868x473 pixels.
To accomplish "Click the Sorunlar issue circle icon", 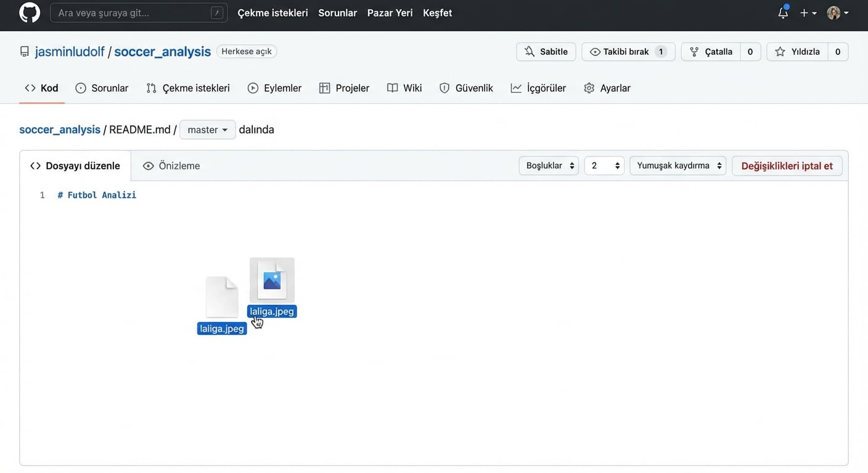I will pos(81,88).
